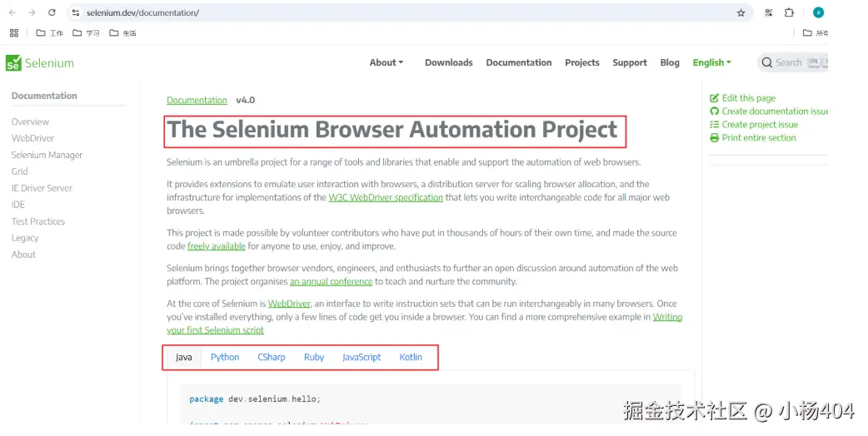Switch to the Kotlin code tab
Viewport: 868px width, 436px height.
tap(411, 357)
